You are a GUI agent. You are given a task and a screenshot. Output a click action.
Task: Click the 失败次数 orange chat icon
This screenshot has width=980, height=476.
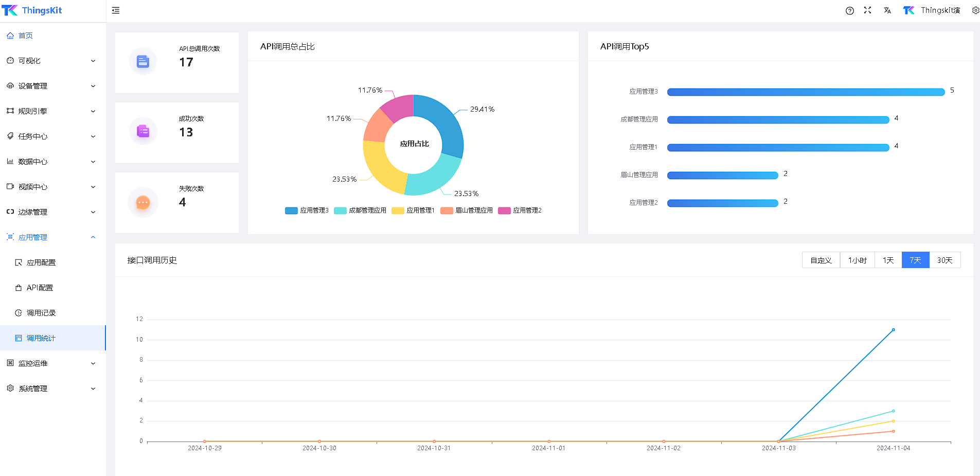pyautogui.click(x=143, y=203)
